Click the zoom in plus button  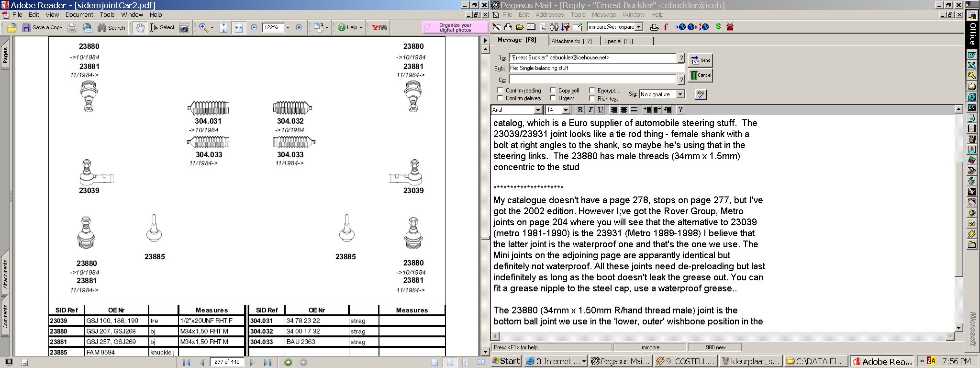299,27
